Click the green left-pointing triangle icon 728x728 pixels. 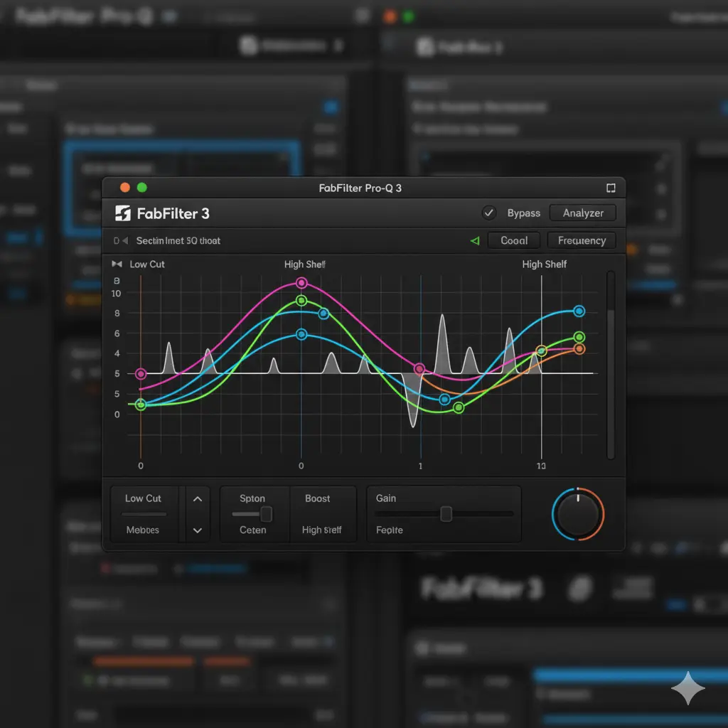click(x=475, y=241)
